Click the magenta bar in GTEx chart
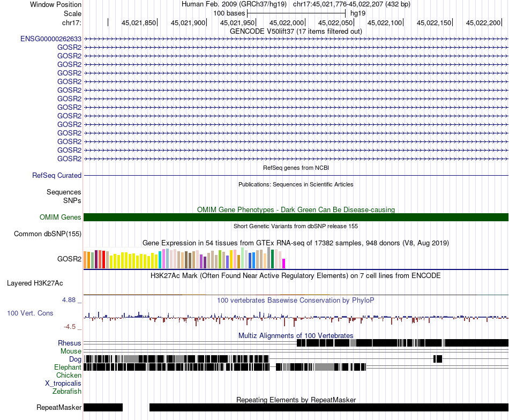This screenshot has height=420, width=509. click(284, 264)
